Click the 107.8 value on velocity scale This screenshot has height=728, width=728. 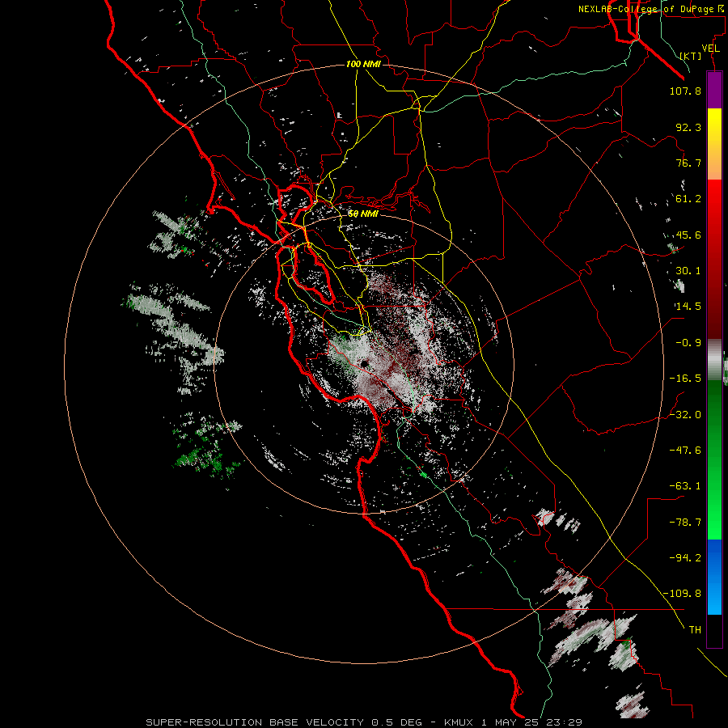pos(685,91)
